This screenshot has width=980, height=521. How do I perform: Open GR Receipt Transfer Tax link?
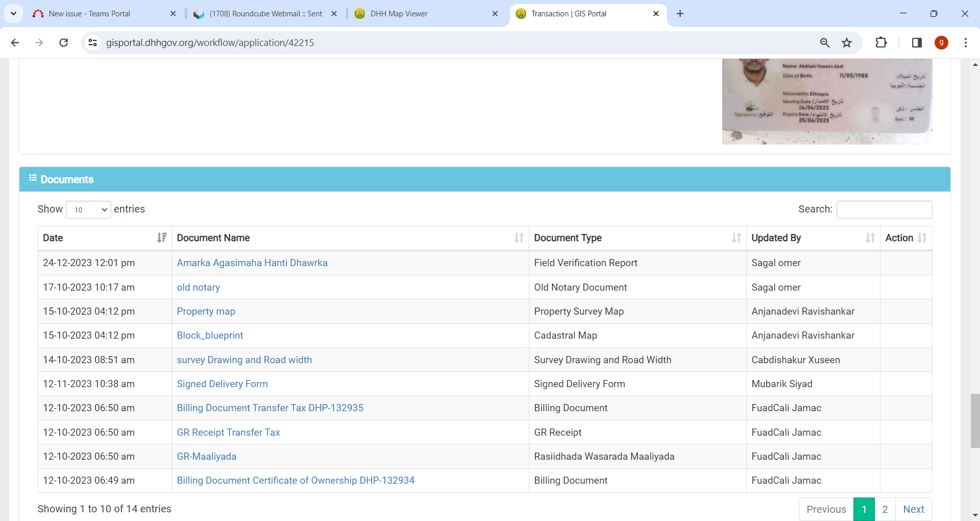click(228, 433)
